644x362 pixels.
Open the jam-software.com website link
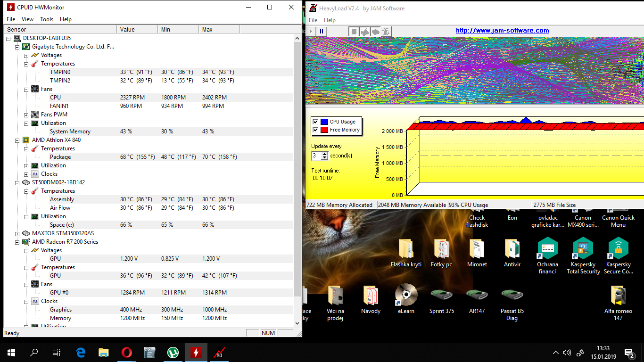(502, 31)
